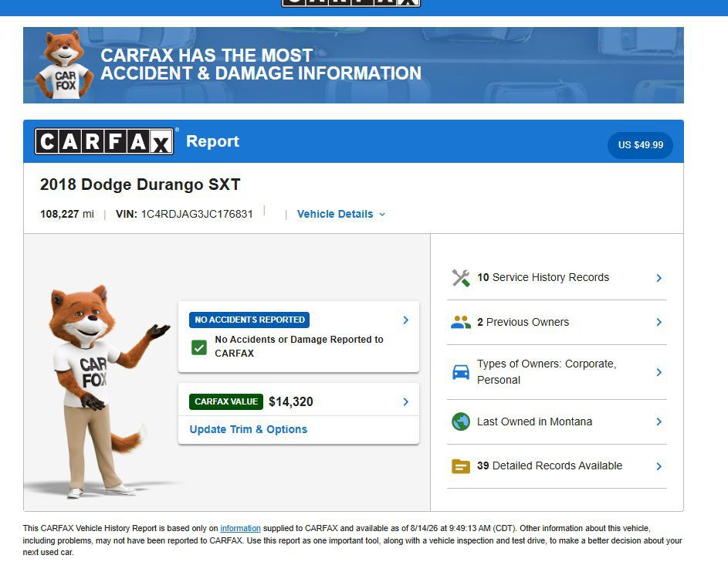Click the US $49.99 price button

[x=640, y=145]
